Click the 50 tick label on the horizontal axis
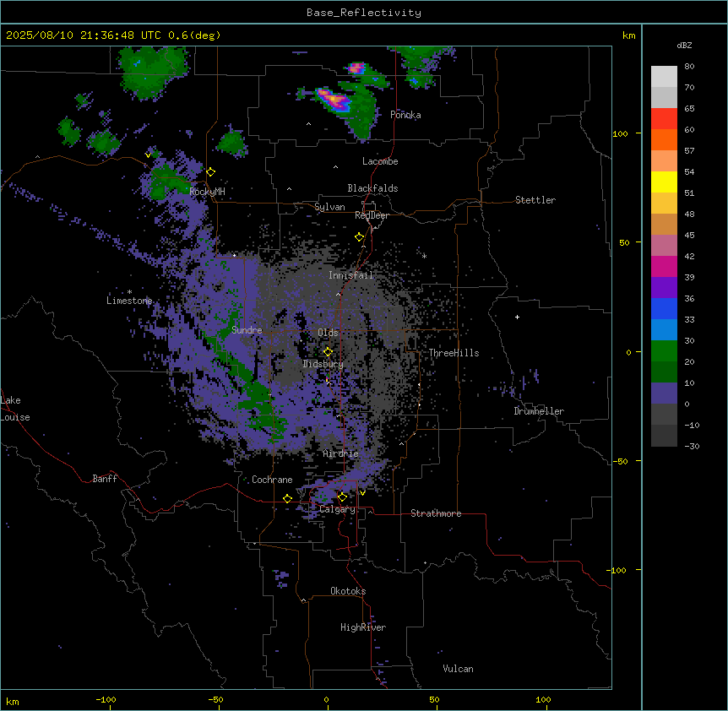The width and height of the screenshot is (728, 711). click(434, 699)
